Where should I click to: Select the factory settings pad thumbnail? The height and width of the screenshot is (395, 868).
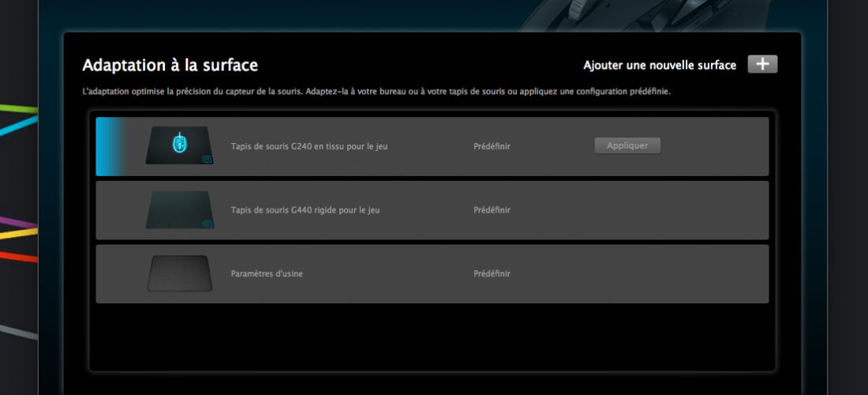click(x=179, y=273)
